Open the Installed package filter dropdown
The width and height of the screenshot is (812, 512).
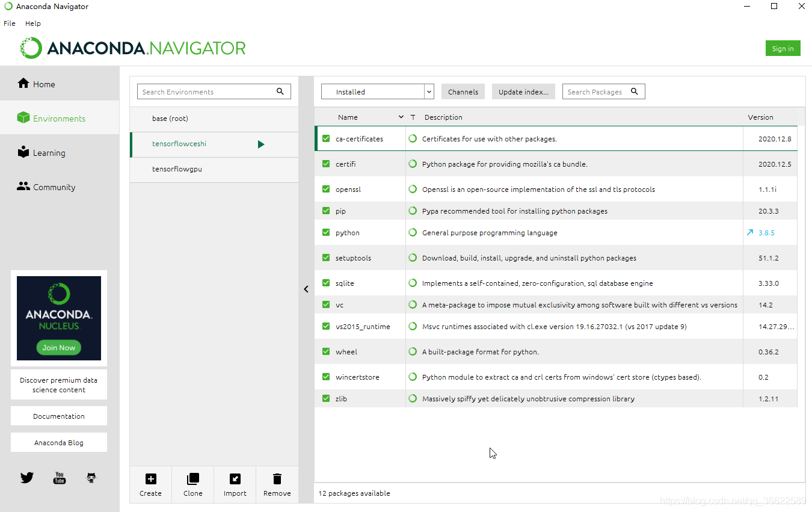[378, 91]
